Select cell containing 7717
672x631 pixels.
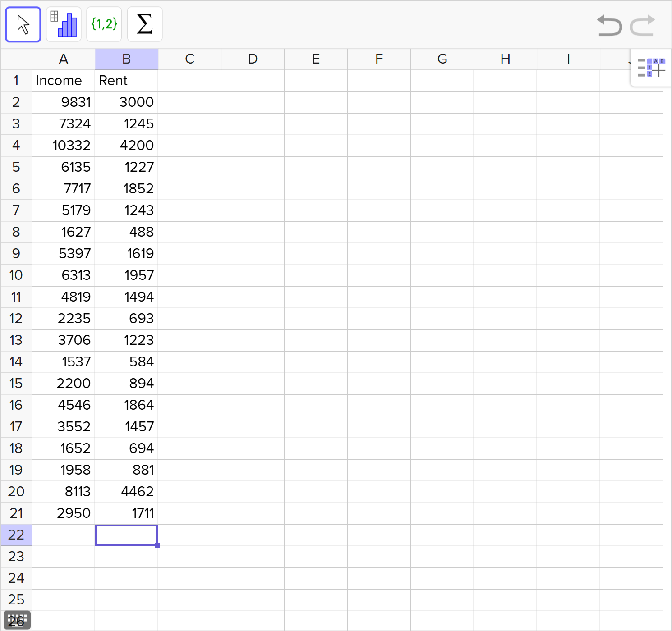coord(64,189)
